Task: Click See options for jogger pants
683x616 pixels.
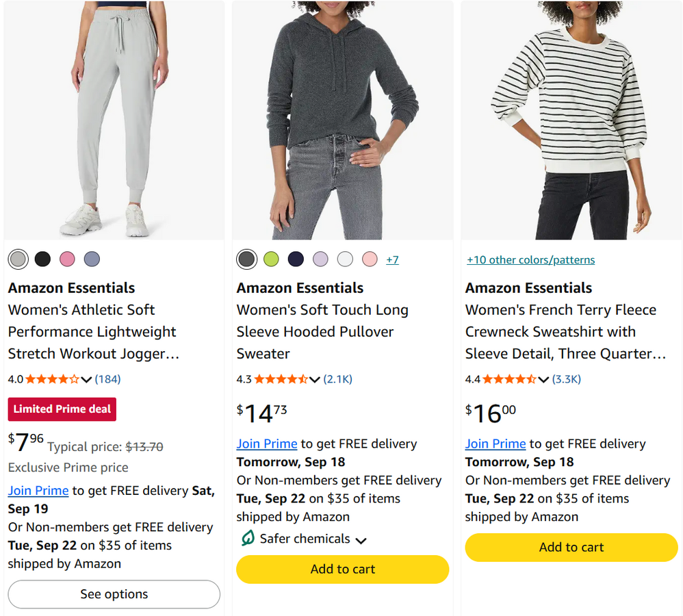Action: [114, 594]
